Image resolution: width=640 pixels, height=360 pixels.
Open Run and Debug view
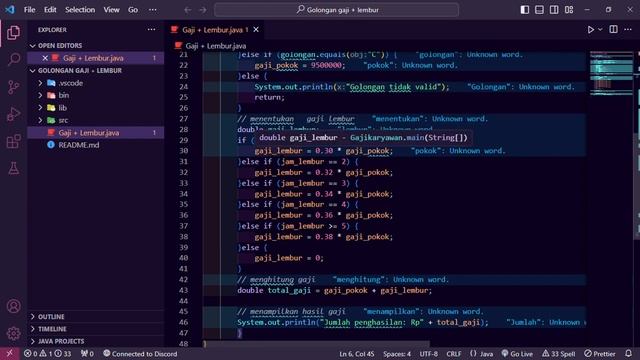(x=13, y=114)
